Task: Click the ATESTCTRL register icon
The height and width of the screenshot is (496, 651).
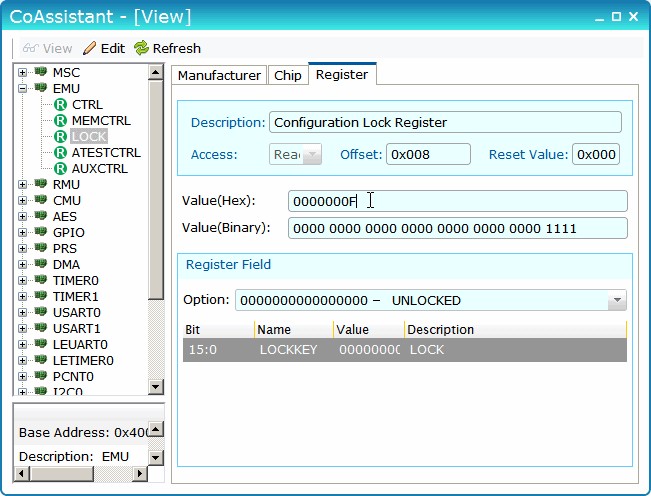Action: [x=61, y=153]
